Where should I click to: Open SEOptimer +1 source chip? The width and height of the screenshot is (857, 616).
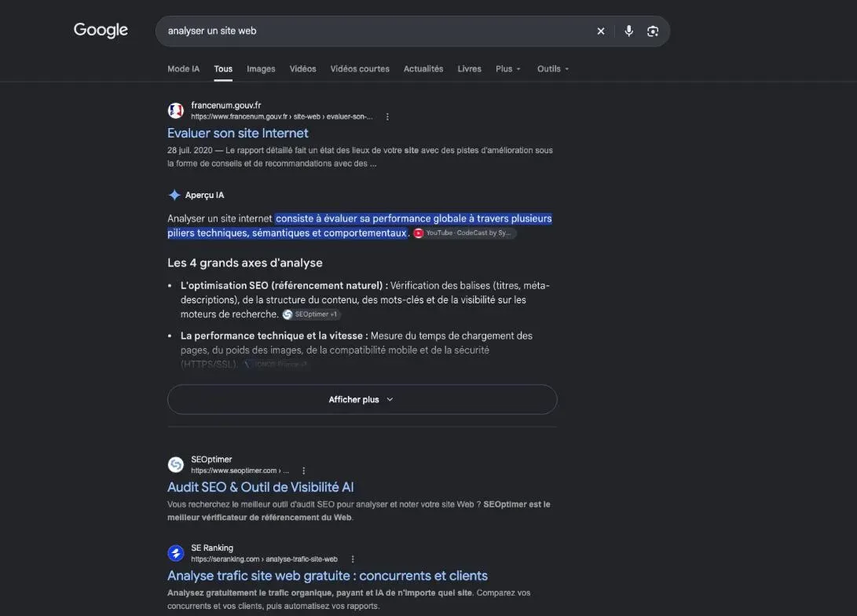point(311,314)
